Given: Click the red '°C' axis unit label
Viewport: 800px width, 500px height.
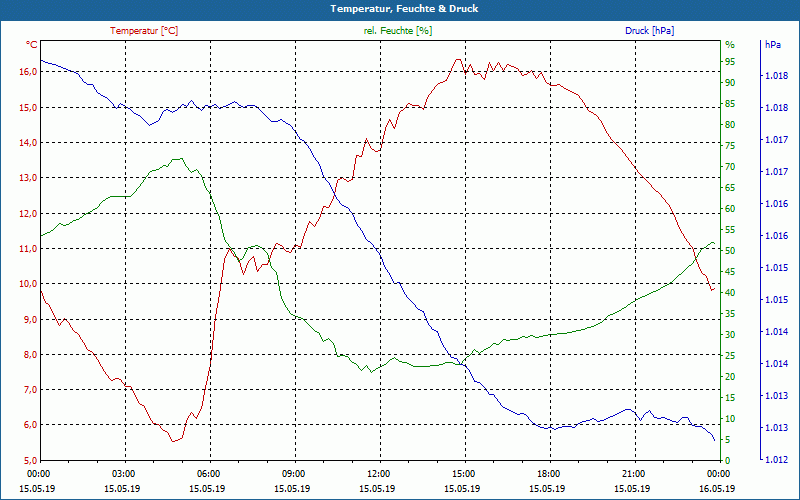Looking at the screenshot, I should (32, 45).
